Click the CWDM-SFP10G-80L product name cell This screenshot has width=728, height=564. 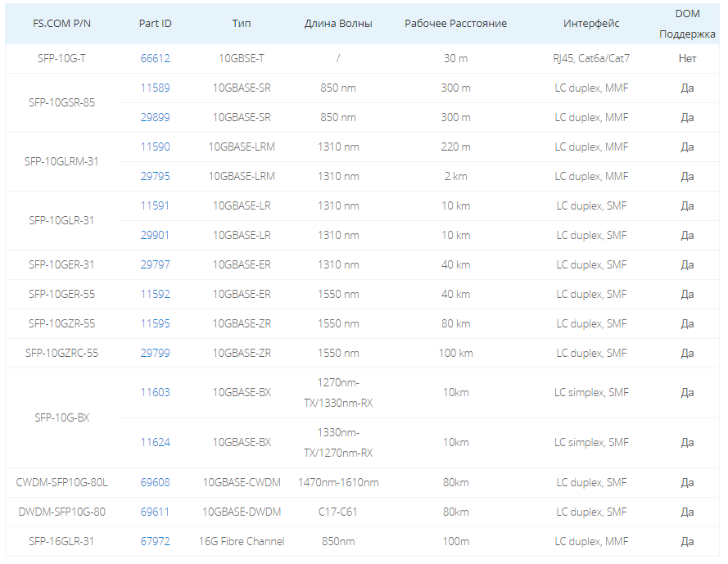click(x=61, y=482)
